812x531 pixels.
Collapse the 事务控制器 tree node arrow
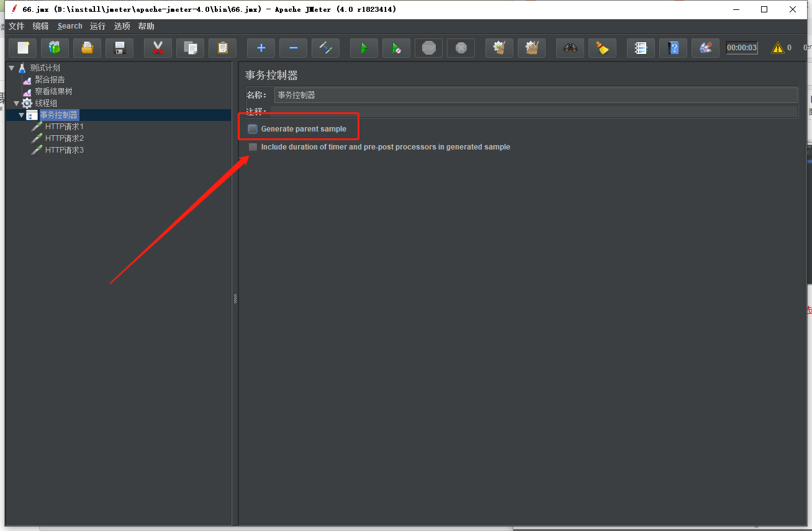click(x=22, y=115)
